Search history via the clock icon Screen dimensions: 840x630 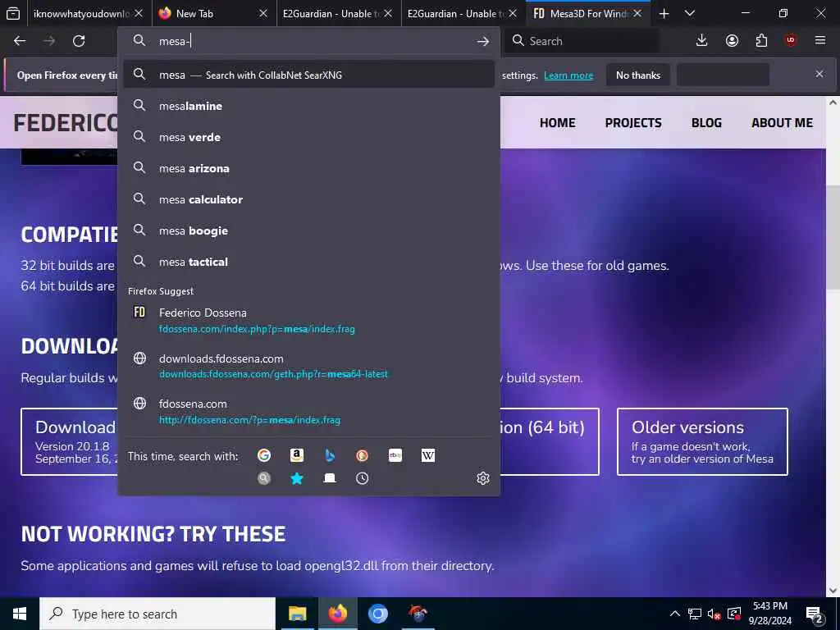pyautogui.click(x=362, y=478)
